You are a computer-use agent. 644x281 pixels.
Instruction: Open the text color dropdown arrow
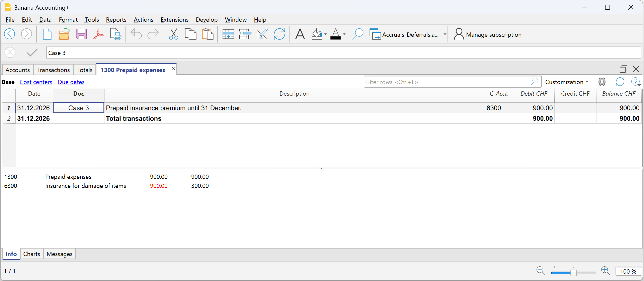344,34
